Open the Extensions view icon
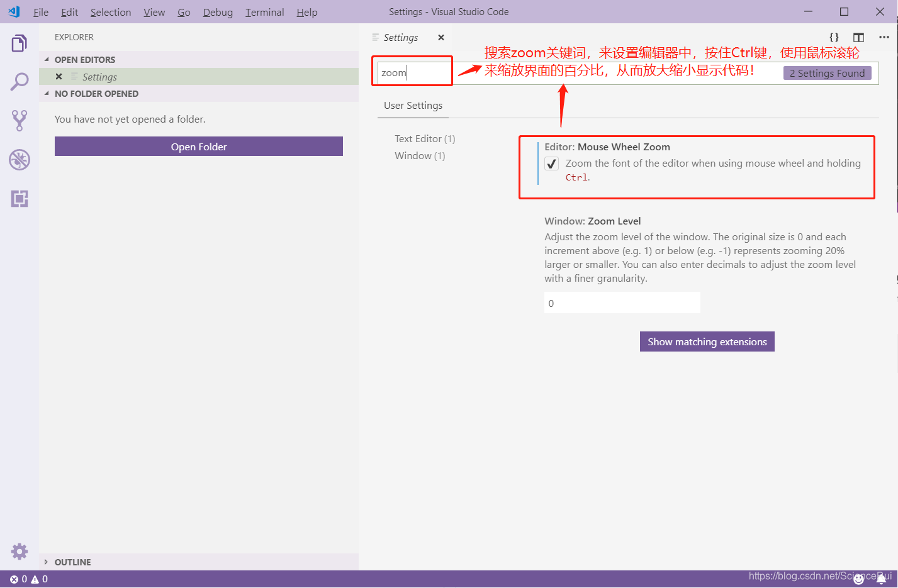Viewport: 898px width, 588px height. 20,199
